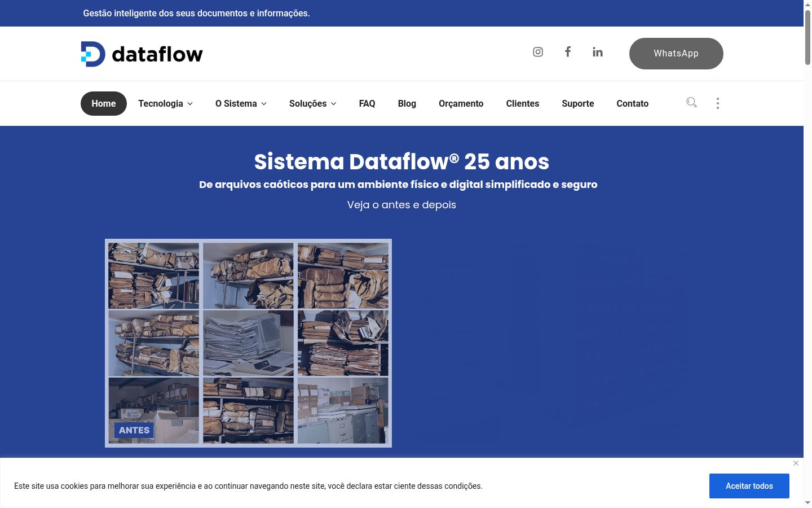This screenshot has height=508, width=812.
Task: Click the subtitle De arquivos caóticos
Action: click(x=398, y=185)
